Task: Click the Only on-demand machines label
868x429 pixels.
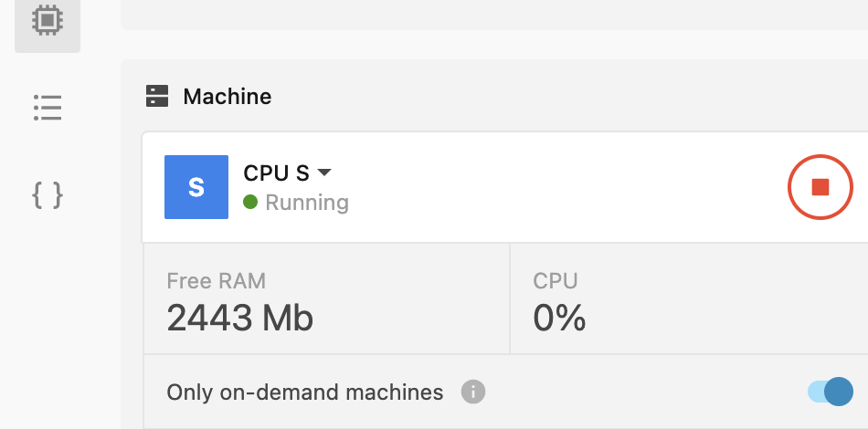Action: [x=304, y=392]
